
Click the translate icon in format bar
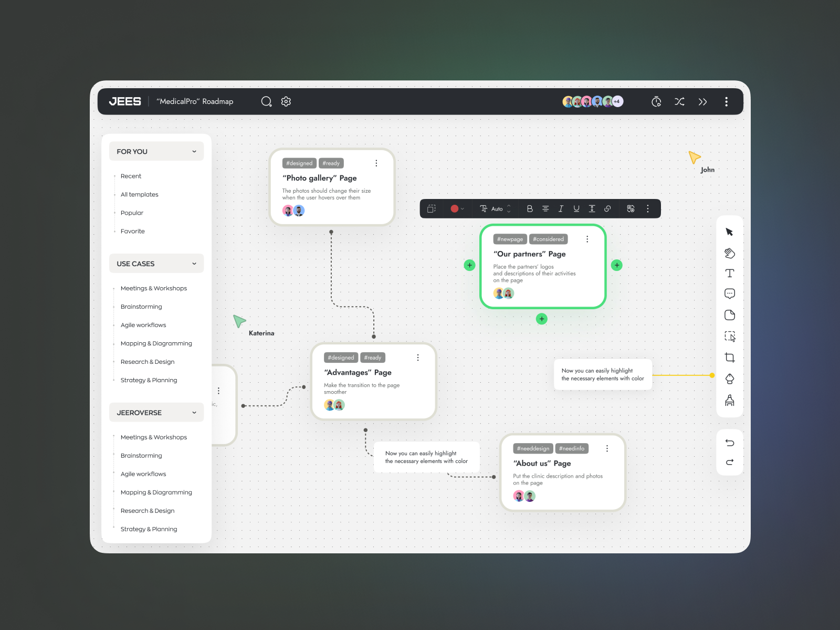(631, 208)
